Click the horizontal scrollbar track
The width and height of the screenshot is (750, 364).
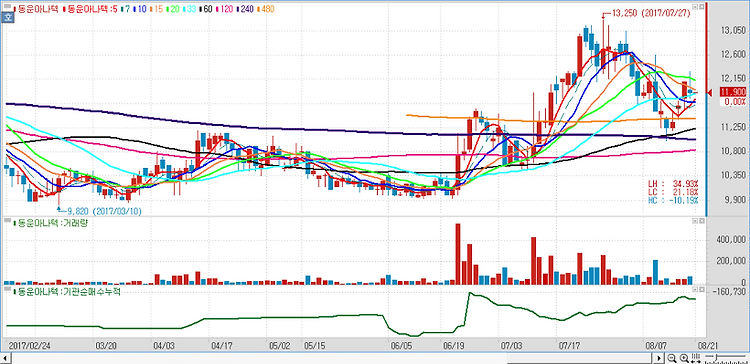point(332,358)
